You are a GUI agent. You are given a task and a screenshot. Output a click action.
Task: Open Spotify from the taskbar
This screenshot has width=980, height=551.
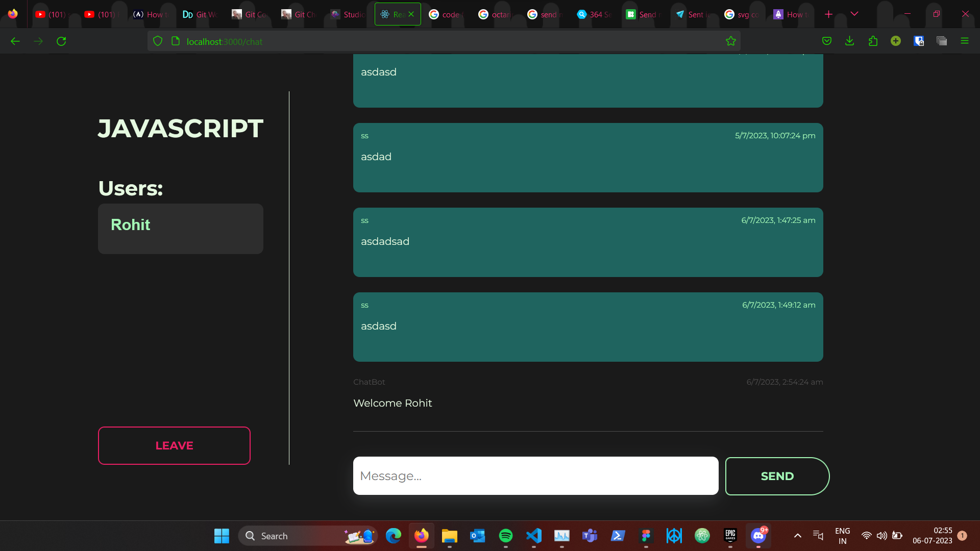(x=506, y=536)
